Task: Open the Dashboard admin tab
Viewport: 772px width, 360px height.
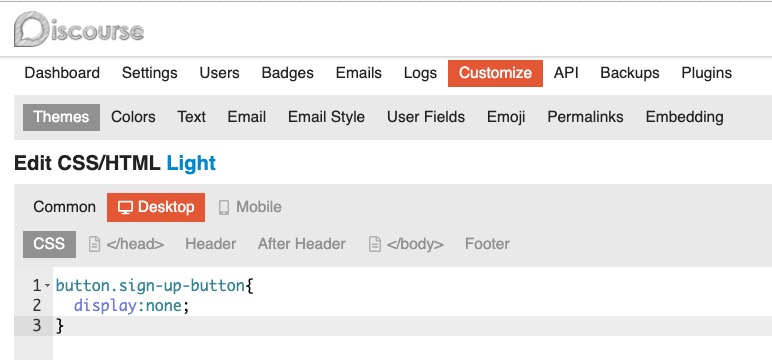Action: 62,73
